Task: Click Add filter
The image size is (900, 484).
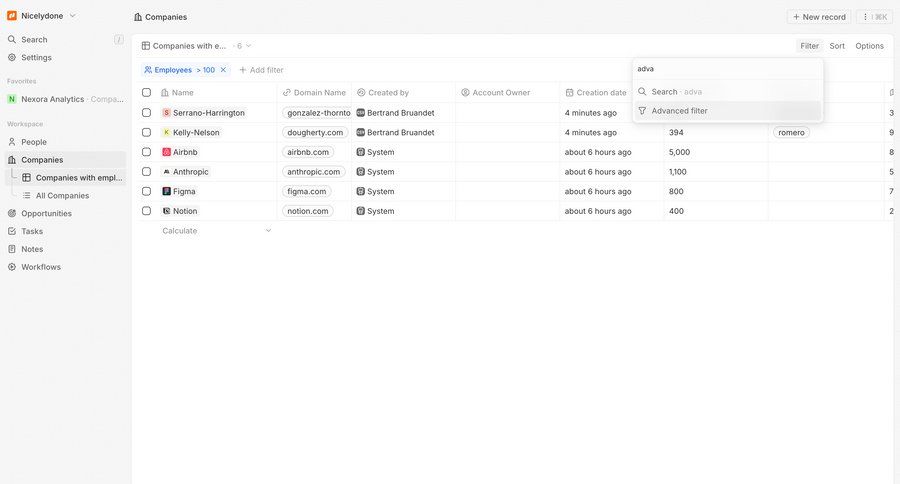Action: coord(261,69)
